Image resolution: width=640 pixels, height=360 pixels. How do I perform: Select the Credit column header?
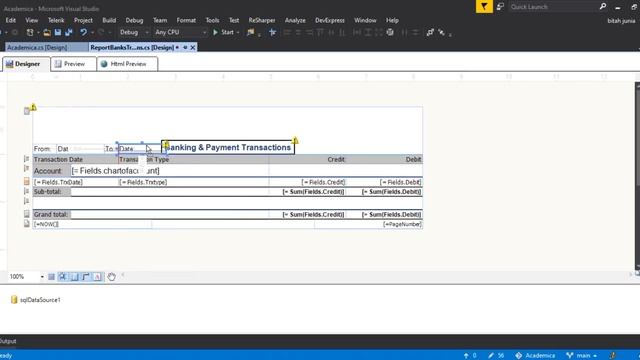tap(308, 159)
